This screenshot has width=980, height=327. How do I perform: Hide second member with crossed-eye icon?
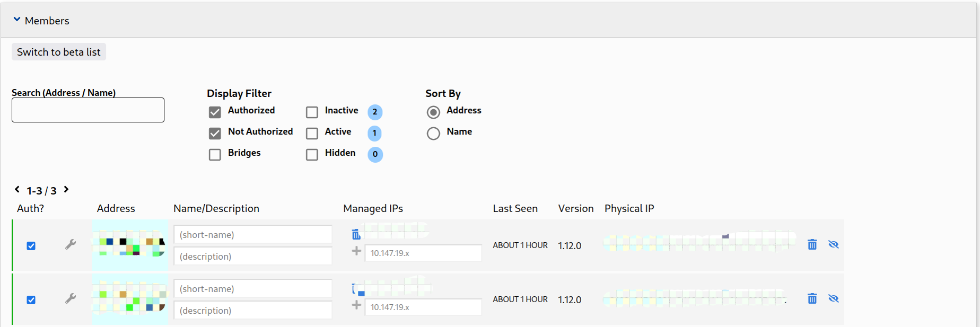833,298
